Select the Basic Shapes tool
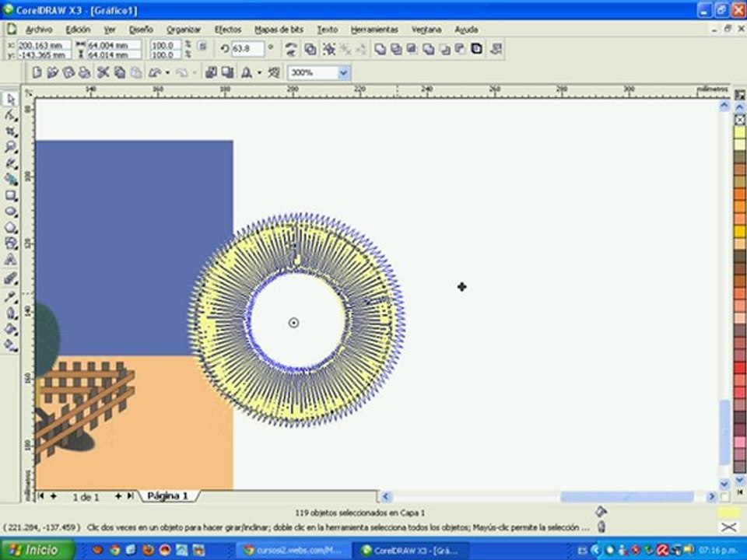 [x=10, y=243]
